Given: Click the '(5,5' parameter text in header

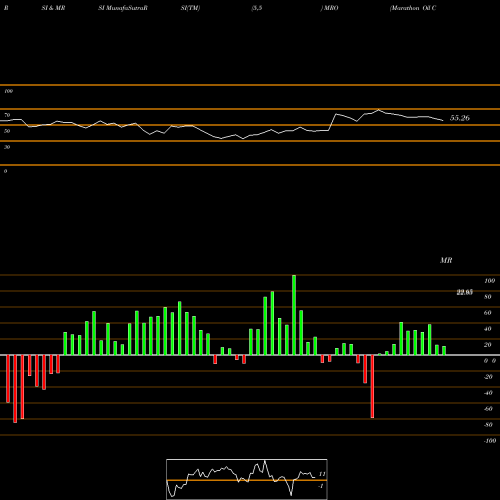Looking at the screenshot, I should click(x=257, y=8).
